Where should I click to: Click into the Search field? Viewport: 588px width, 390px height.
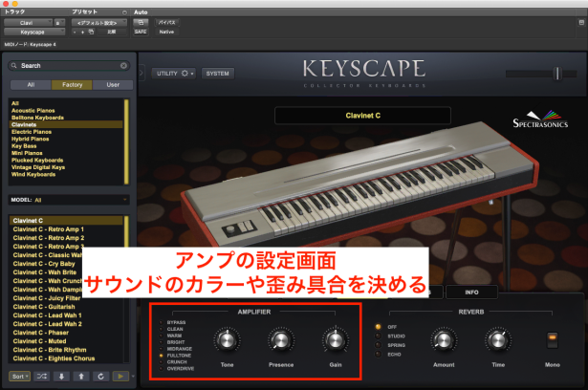pos(69,66)
